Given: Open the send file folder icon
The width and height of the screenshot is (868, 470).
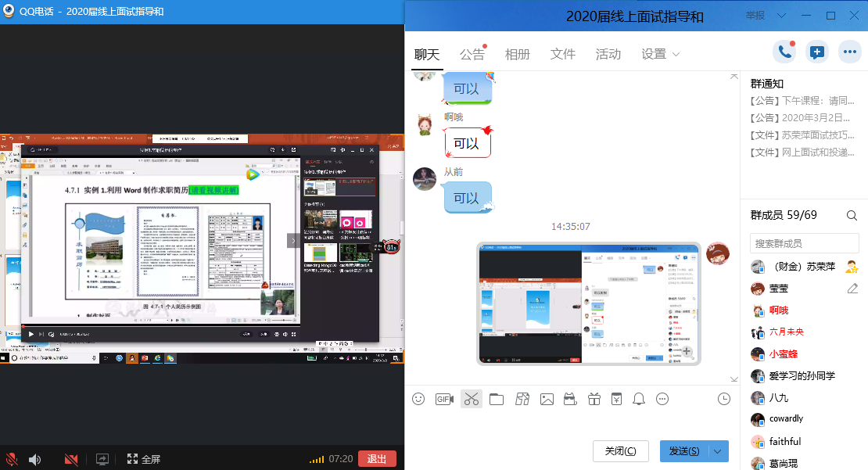Looking at the screenshot, I should [497, 399].
